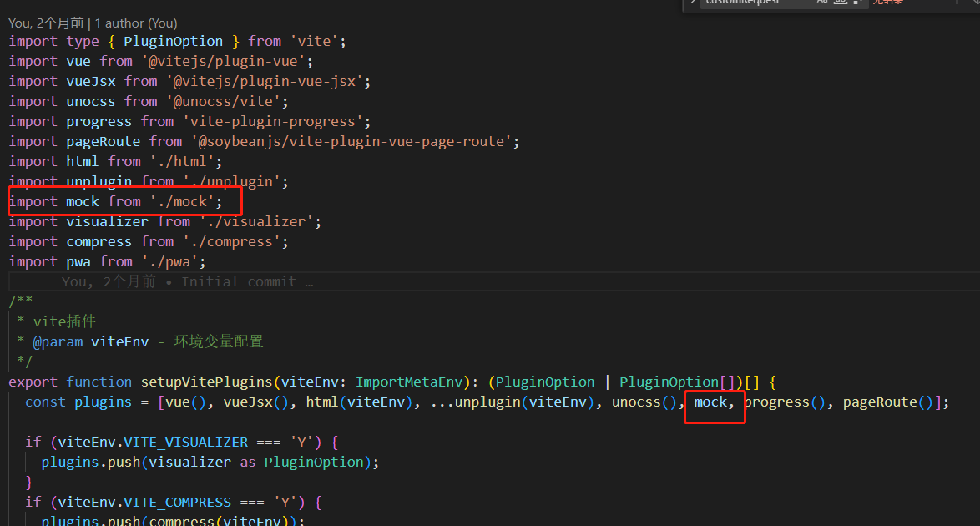The image size is (980, 526).
Task: Click 'html(viteEnv)' call in the plugins array
Action: point(359,402)
